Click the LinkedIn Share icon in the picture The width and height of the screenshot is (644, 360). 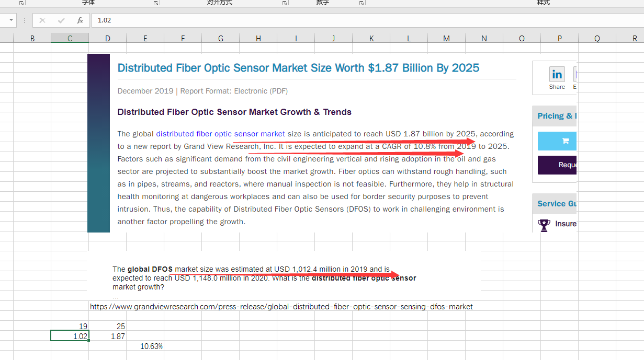[x=557, y=74]
